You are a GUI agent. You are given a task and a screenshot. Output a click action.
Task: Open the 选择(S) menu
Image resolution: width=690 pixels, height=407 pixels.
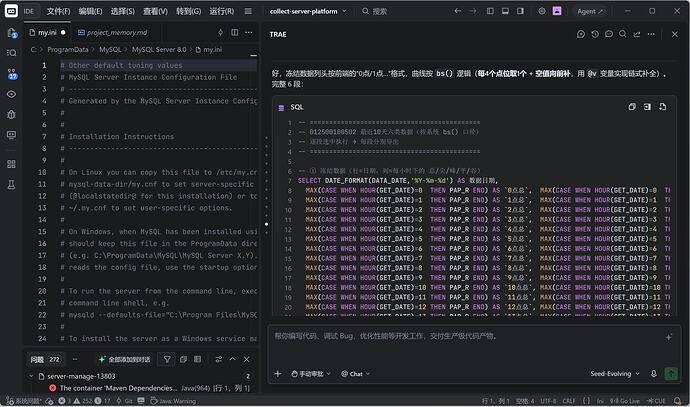122,11
